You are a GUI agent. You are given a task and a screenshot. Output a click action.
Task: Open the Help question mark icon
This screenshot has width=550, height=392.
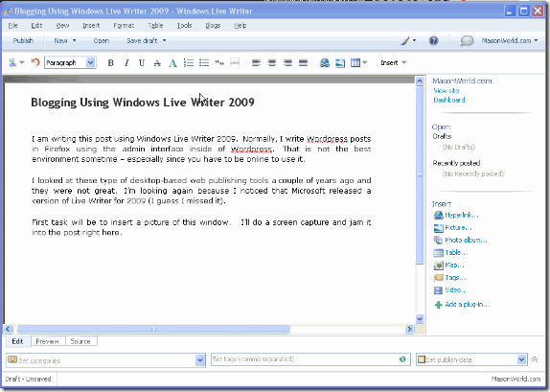(x=433, y=40)
